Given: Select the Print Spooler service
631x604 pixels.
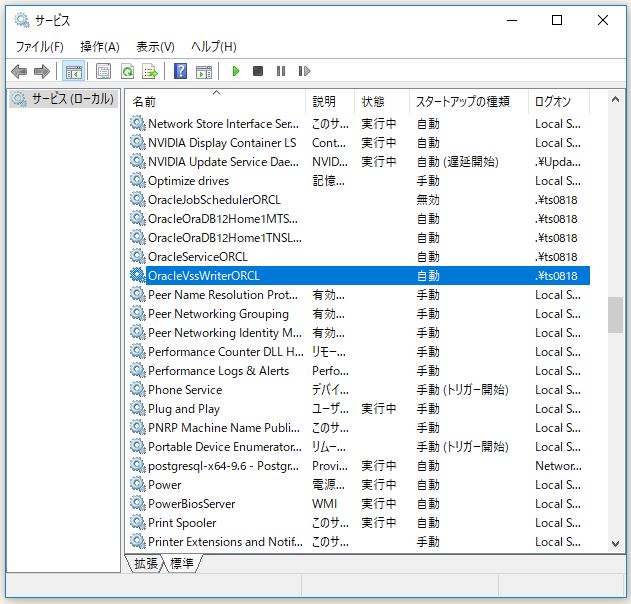Looking at the screenshot, I should tap(359, 523).
